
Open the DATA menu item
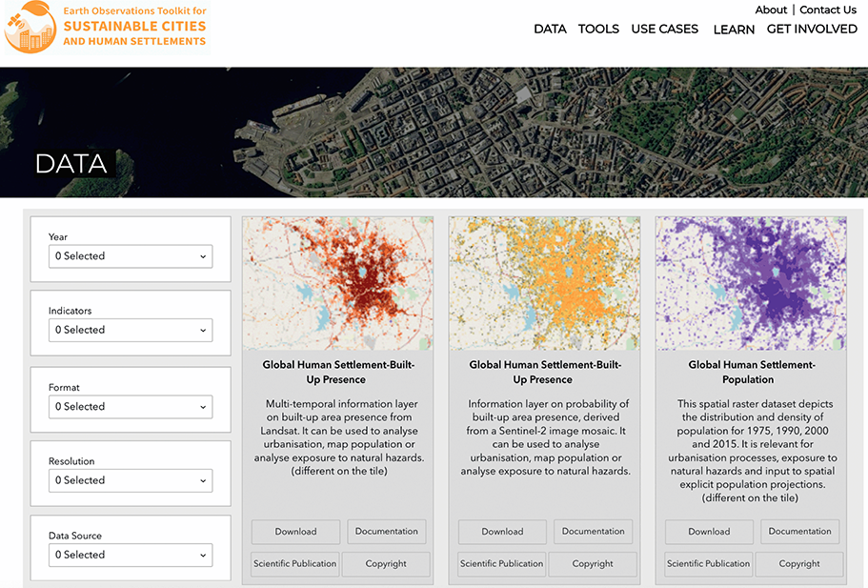[550, 30]
